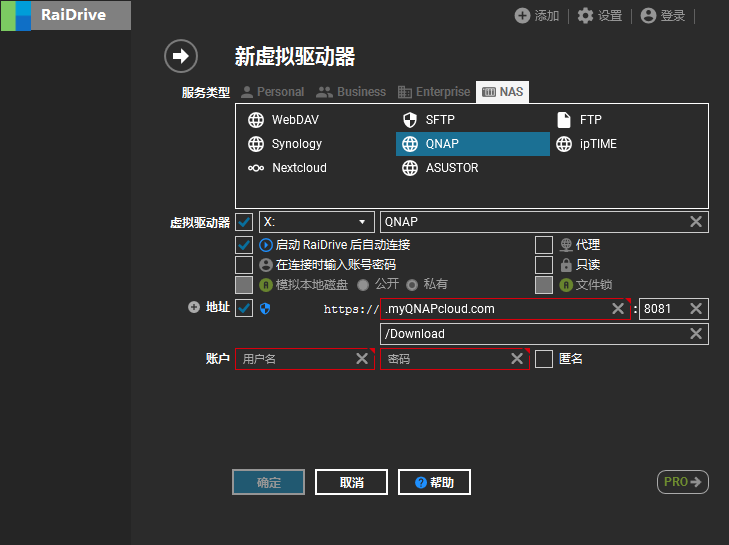
Task: Enable the 代理 checkbox
Action: (x=544, y=245)
